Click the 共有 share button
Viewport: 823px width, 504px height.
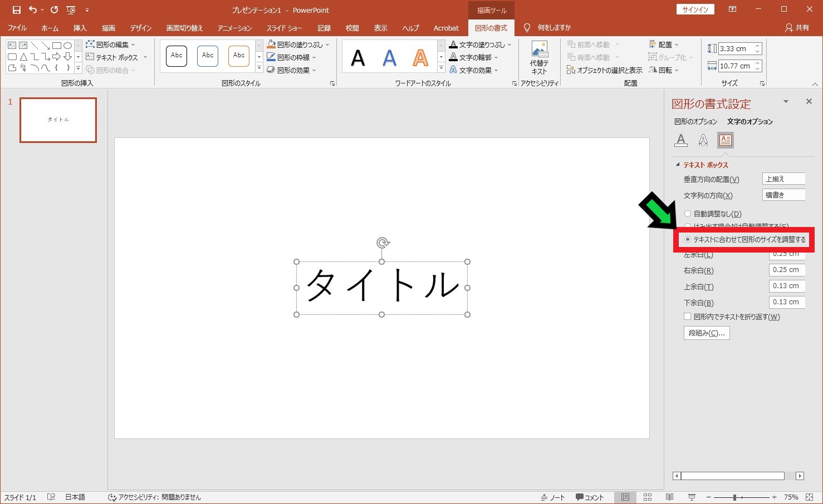point(797,28)
